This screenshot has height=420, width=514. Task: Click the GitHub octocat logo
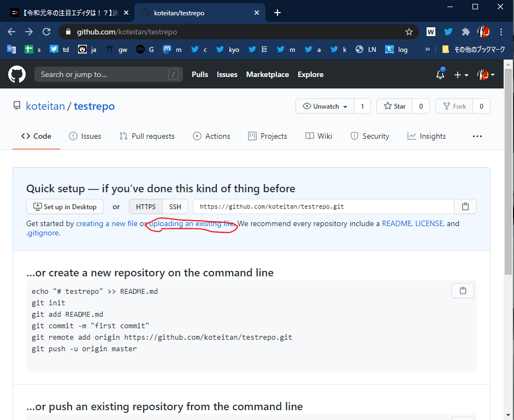pos(17,74)
